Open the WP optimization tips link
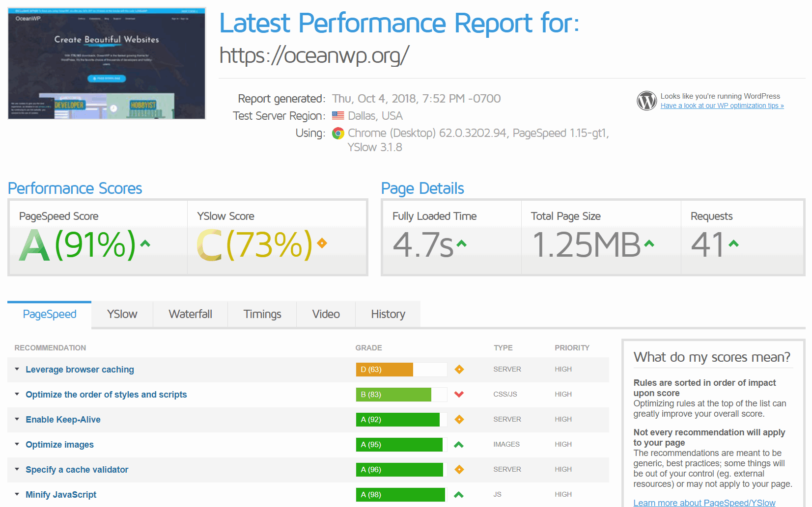 [722, 106]
